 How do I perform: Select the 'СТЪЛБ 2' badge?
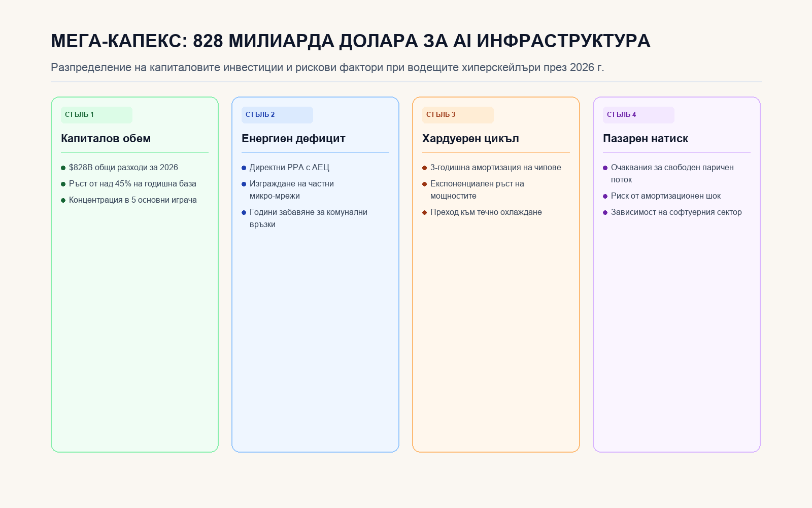(x=277, y=115)
